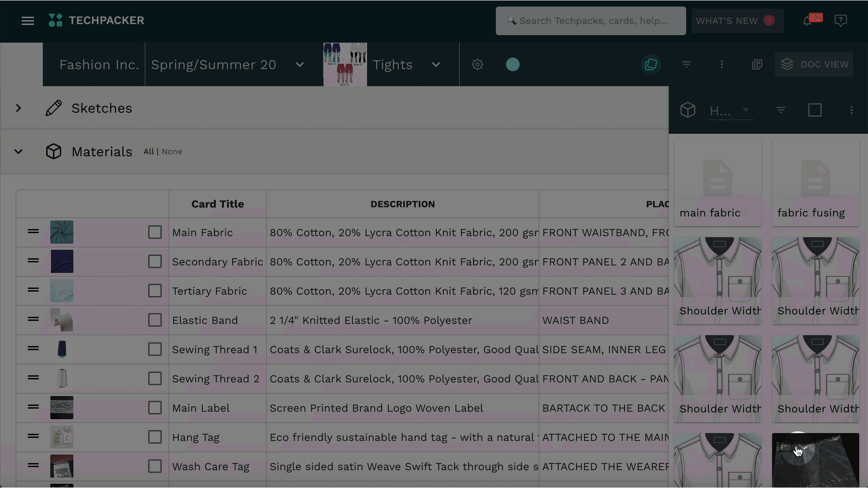Open the help chat icon
This screenshot has width=868, height=488.
pyautogui.click(x=840, y=21)
